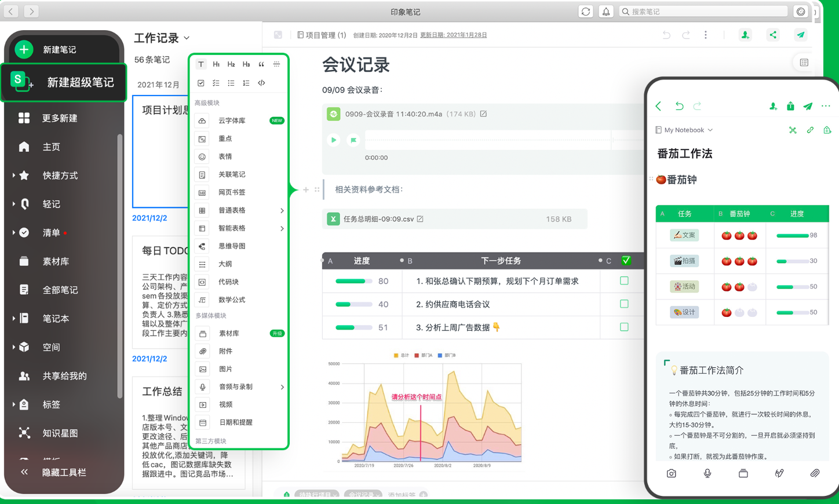Image resolution: width=839 pixels, height=504 pixels.
Task: Click the progress bar with value 80
Action: tap(354, 281)
